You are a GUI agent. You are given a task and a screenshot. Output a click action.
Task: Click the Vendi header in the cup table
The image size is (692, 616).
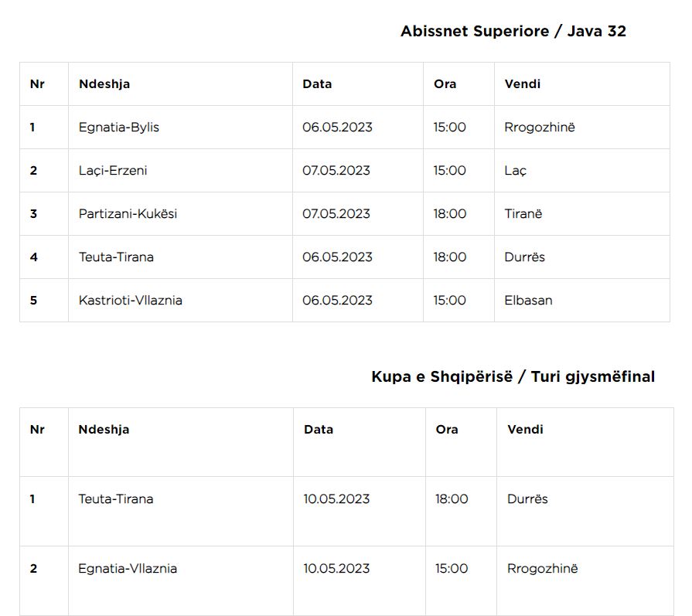point(525,430)
